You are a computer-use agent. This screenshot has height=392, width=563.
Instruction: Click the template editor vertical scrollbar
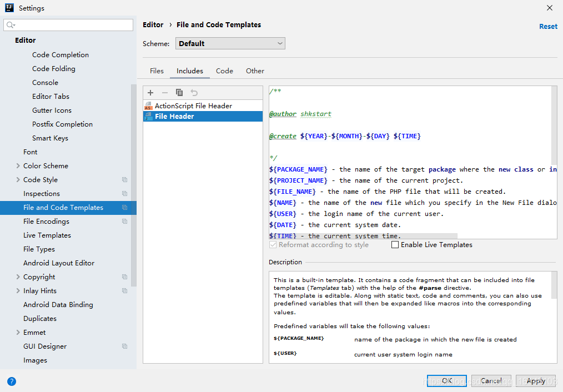coord(554,125)
